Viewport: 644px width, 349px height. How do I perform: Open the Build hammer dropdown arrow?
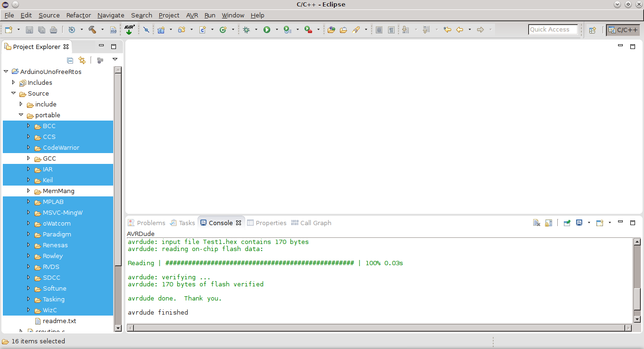pos(102,30)
